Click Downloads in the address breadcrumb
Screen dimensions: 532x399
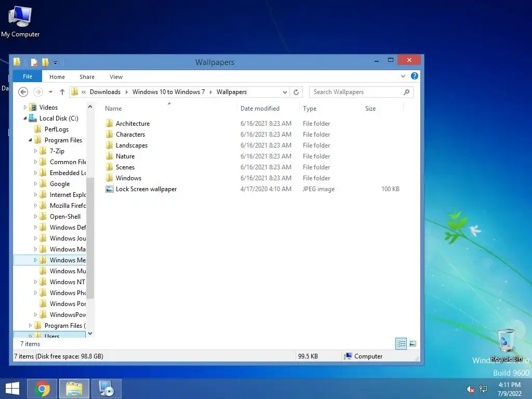(x=105, y=92)
